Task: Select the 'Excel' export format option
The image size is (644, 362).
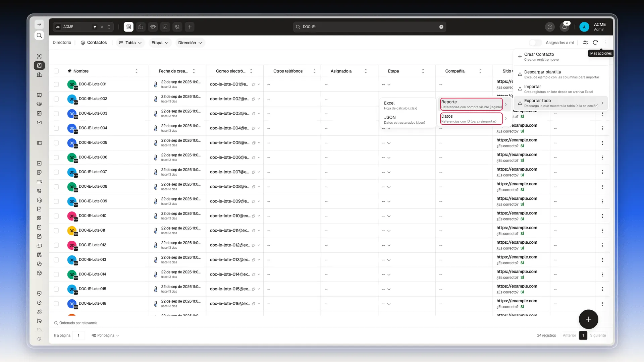Action: coord(408,105)
